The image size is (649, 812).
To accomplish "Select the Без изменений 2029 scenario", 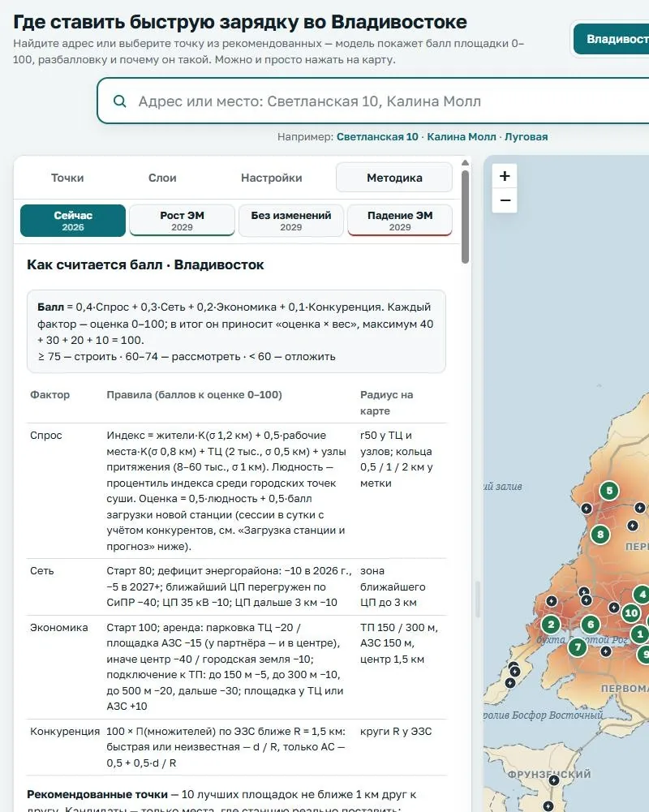I will point(291,221).
